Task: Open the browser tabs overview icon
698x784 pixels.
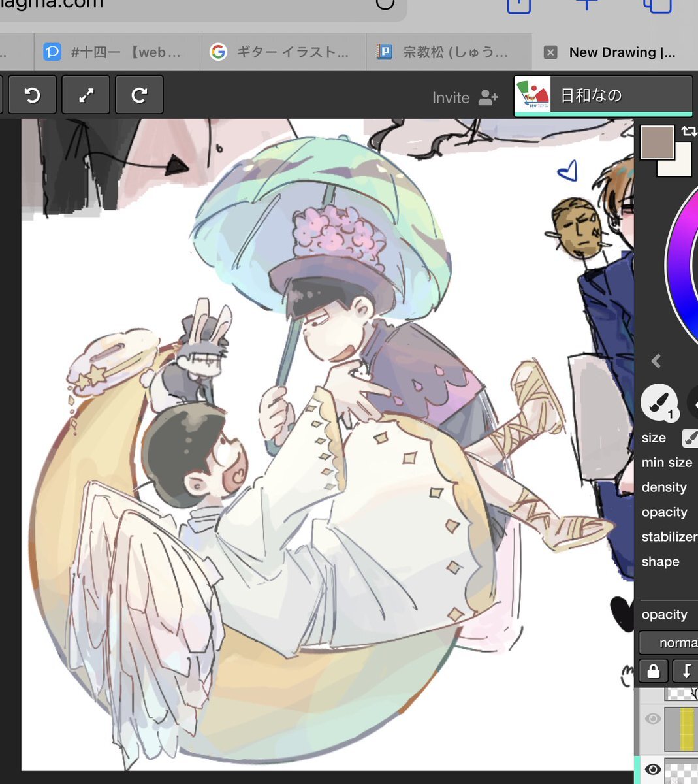Action: [x=658, y=5]
